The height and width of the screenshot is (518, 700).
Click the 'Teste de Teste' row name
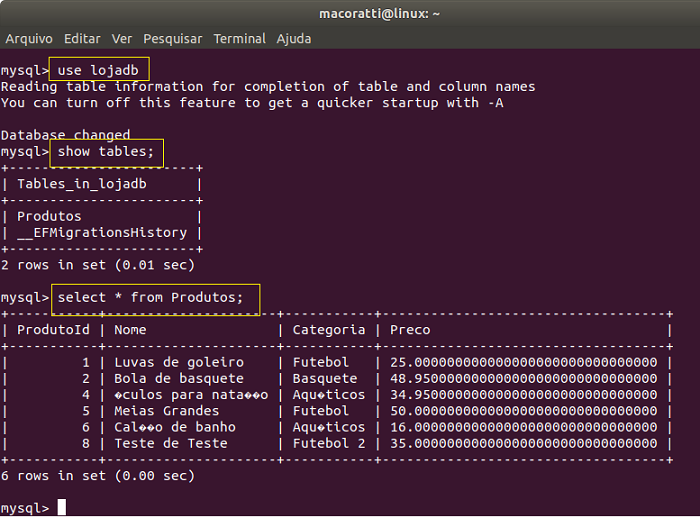coord(171,443)
